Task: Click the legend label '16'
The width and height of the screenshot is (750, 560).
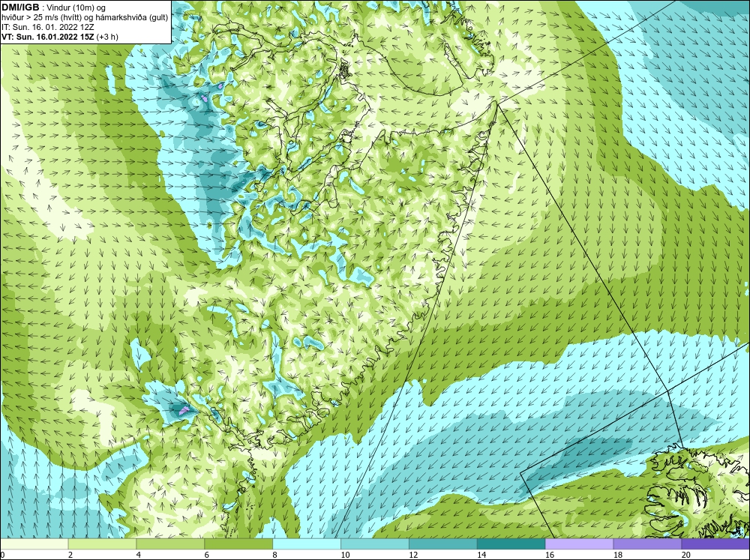Action: click(550, 555)
